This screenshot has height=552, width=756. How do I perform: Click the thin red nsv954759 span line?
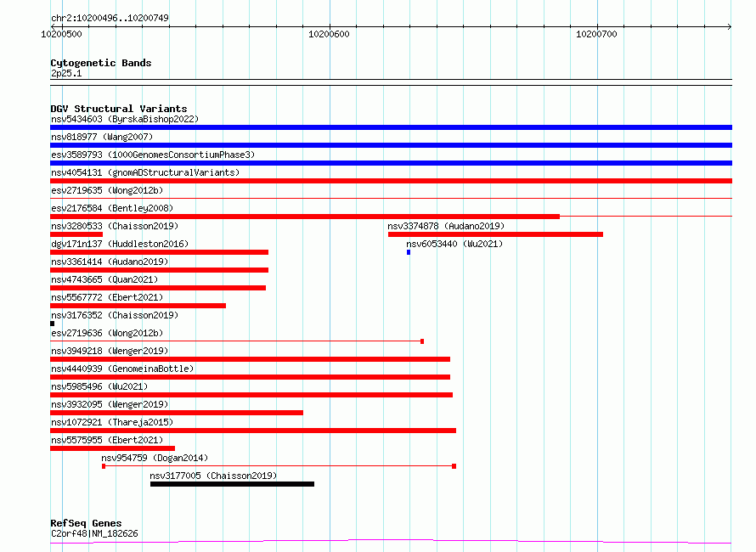click(279, 466)
